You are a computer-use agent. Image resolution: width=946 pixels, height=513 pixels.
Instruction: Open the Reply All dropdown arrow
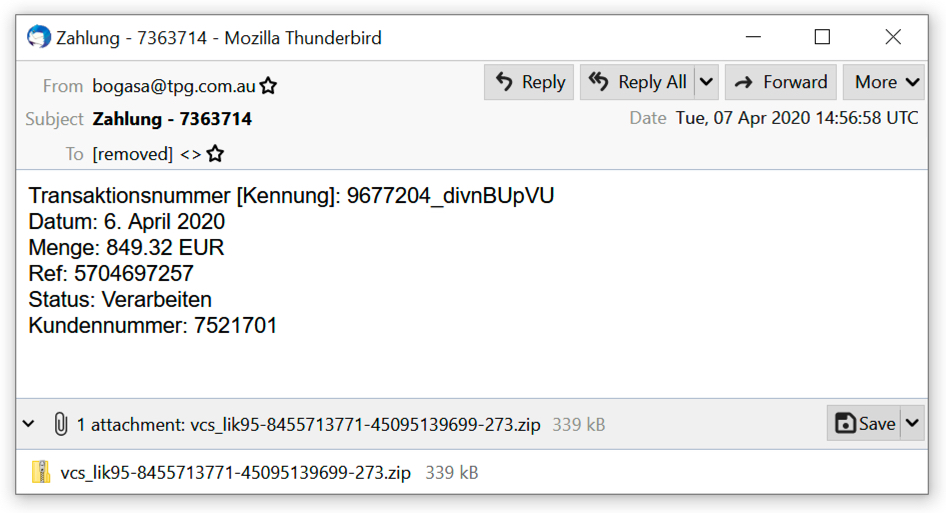click(x=706, y=82)
